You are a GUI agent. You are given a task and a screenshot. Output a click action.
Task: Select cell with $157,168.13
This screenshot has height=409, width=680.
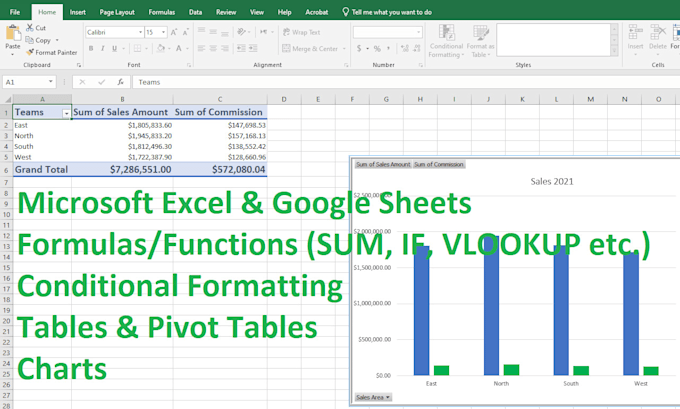click(x=220, y=136)
